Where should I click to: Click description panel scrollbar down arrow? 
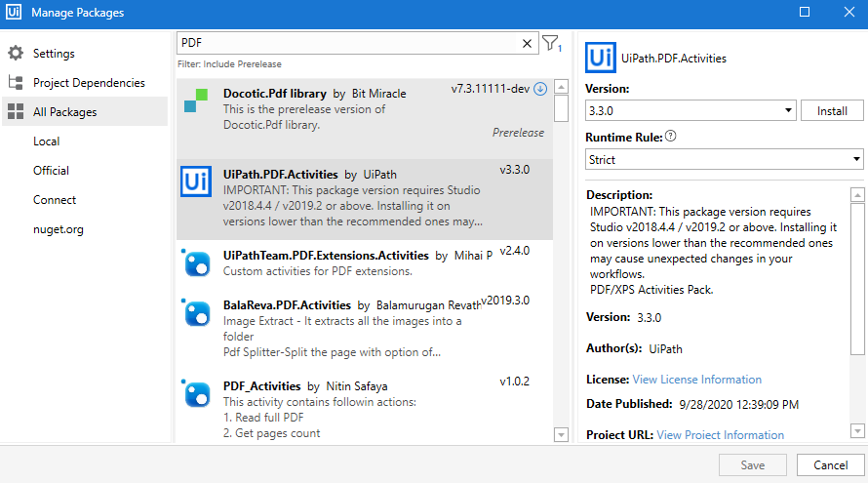point(857,430)
